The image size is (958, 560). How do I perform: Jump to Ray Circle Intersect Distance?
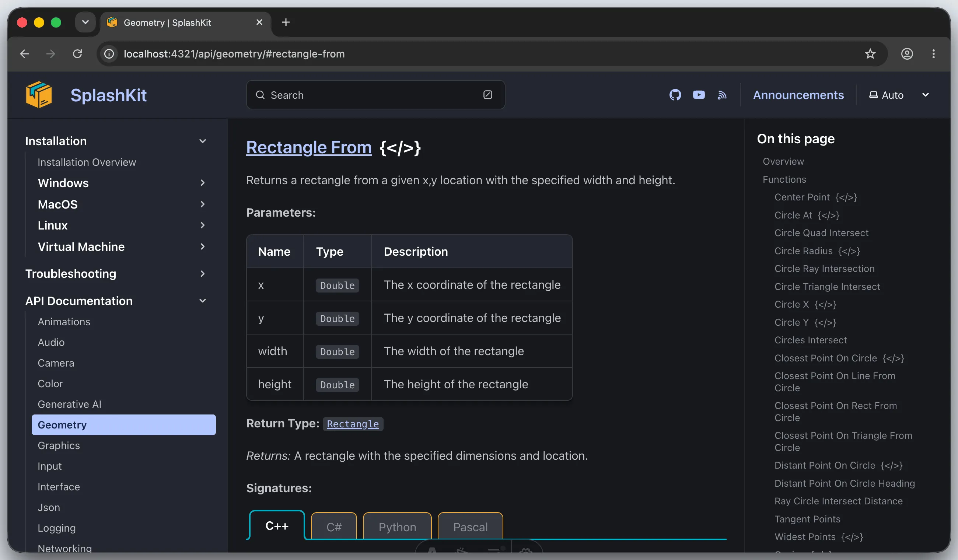coord(839,501)
